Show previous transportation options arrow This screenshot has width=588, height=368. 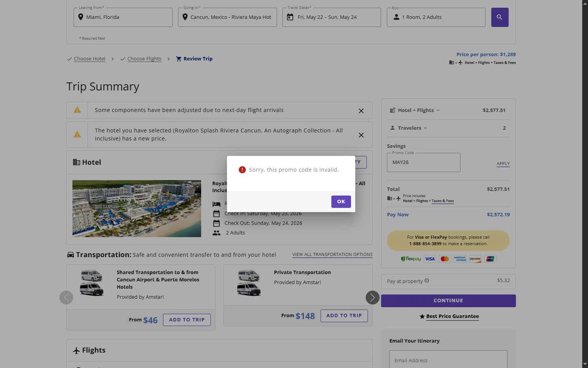click(x=66, y=298)
